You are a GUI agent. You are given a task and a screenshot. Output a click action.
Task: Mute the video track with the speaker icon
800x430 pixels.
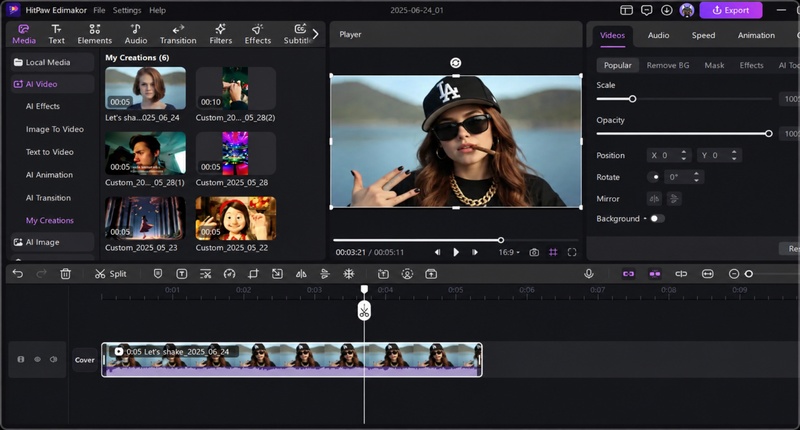click(x=54, y=359)
